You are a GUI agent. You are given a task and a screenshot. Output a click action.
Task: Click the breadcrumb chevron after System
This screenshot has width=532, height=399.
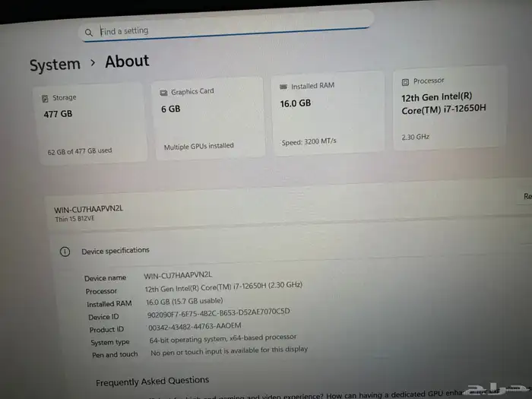(x=93, y=64)
